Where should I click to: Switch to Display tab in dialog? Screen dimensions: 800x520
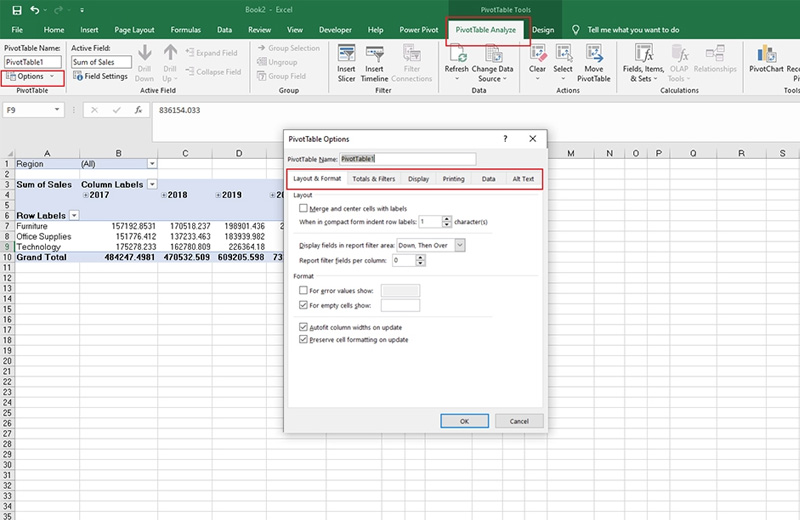418,179
